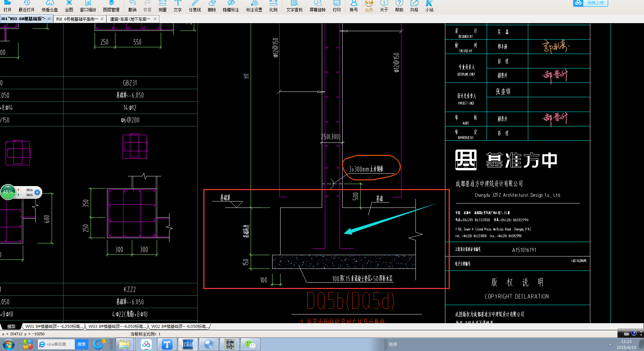Click the 360 colorful ball taskbar icon
The height and width of the screenshot is (351, 644).
coord(28,344)
